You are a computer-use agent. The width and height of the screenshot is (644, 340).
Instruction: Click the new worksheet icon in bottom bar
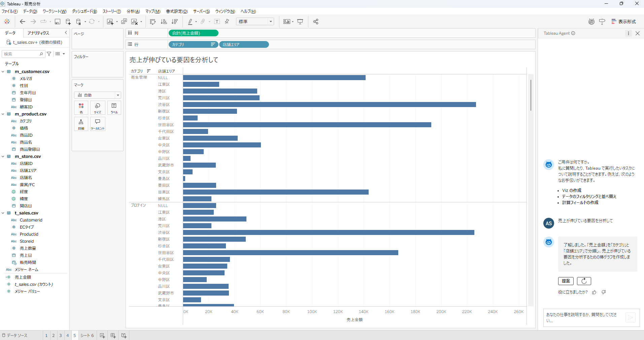pyautogui.click(x=102, y=336)
